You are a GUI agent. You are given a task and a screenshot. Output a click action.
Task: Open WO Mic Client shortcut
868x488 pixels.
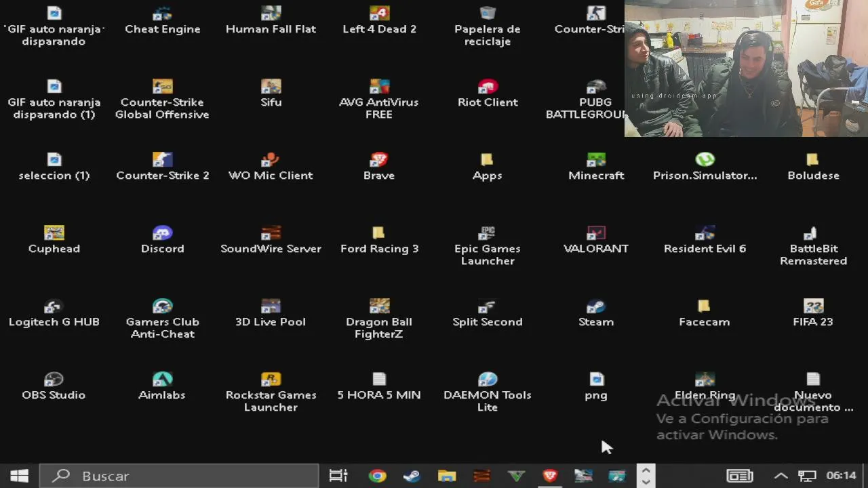point(271,167)
